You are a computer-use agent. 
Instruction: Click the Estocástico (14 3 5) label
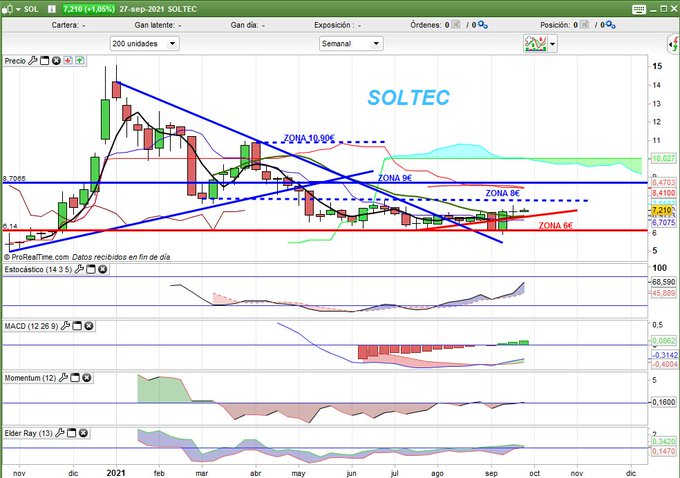pos(38,270)
